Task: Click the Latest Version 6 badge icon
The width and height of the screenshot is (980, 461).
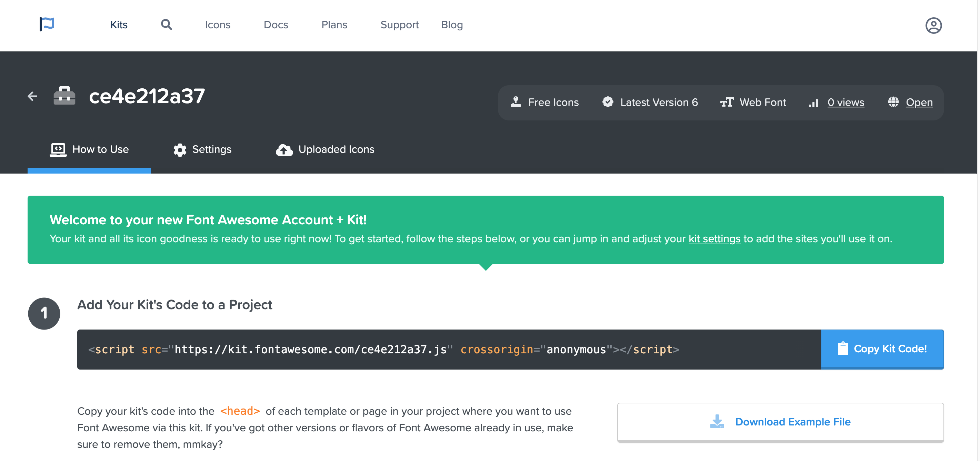Action: pyautogui.click(x=608, y=102)
